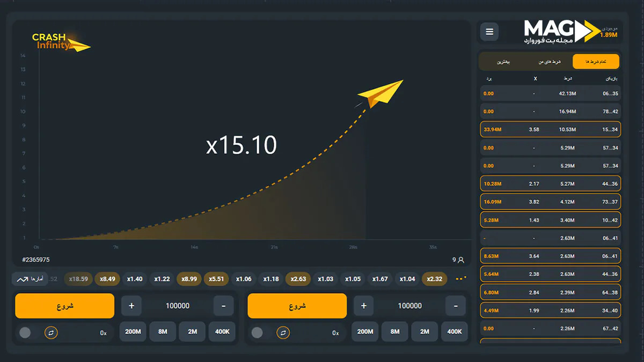Click the 100000 bet amount field in right panel

coord(409,306)
